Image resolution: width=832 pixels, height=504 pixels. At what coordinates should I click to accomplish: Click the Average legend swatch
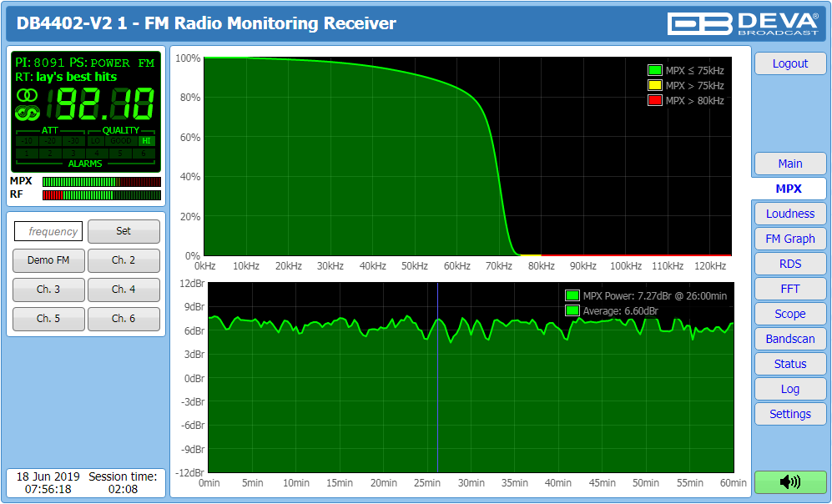572,310
